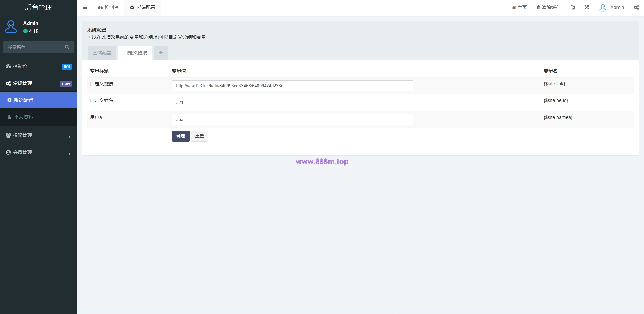Open the Admin account menu at top right

point(612,7)
